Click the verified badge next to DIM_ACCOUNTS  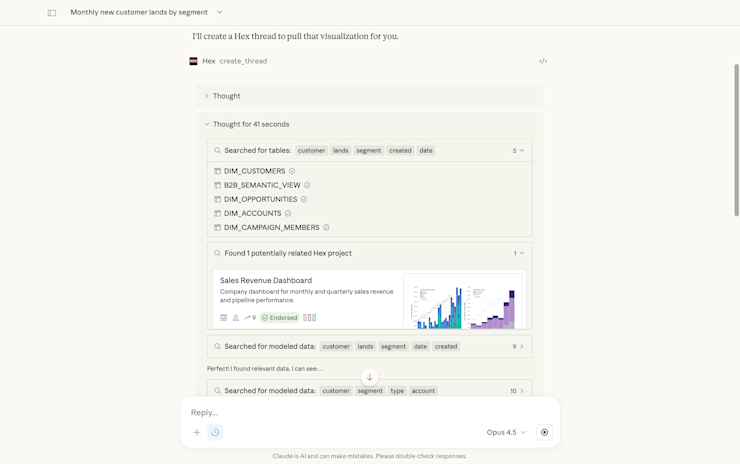pyautogui.click(x=288, y=213)
